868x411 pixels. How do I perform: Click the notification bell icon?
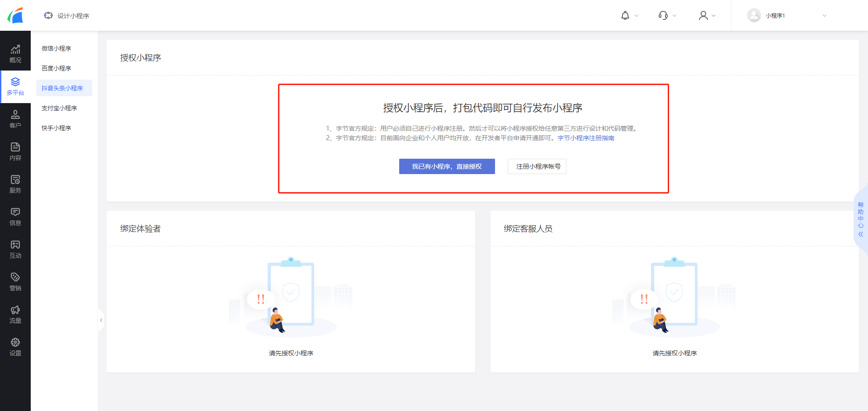point(625,15)
